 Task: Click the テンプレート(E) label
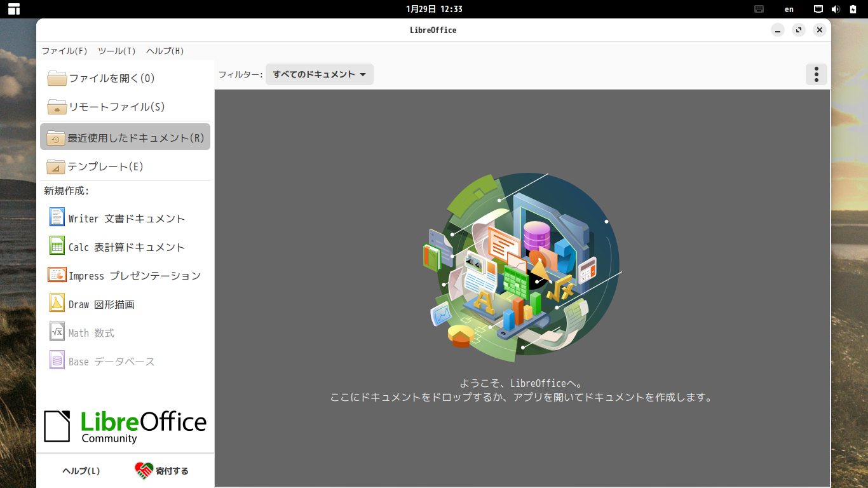105,166
